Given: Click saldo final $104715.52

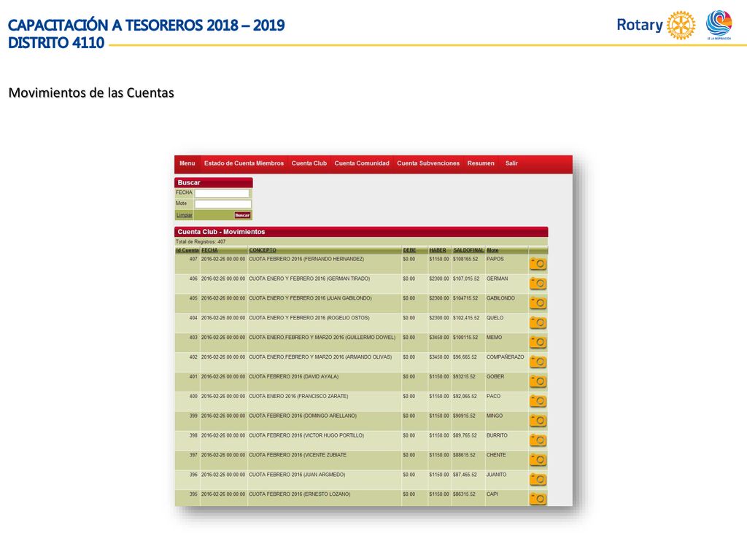Looking at the screenshot, I should click(465, 298).
